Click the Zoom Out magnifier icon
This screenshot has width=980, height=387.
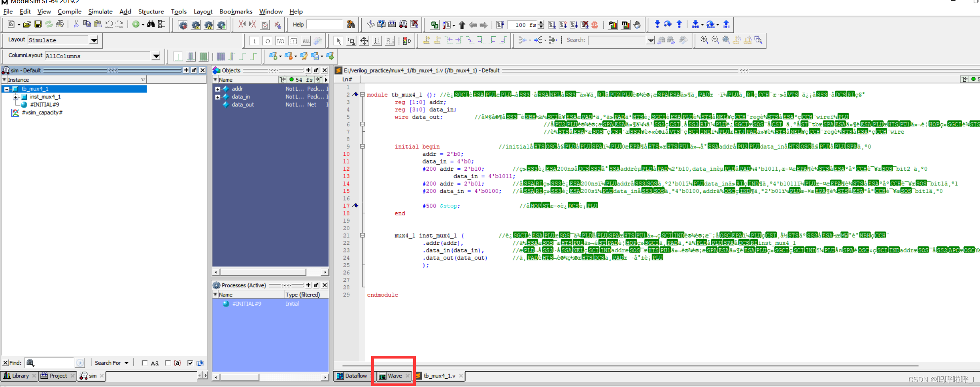[715, 40]
